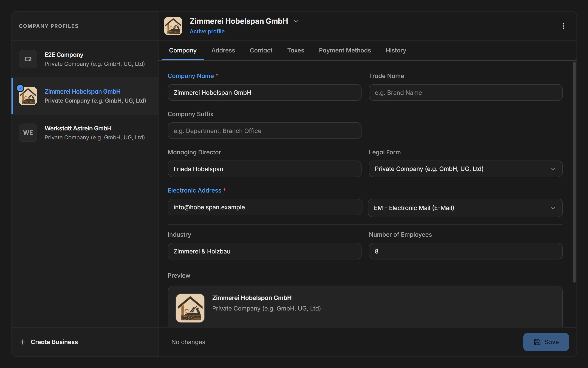Switch to the Address tab
This screenshot has width=588, height=368.
(x=223, y=50)
